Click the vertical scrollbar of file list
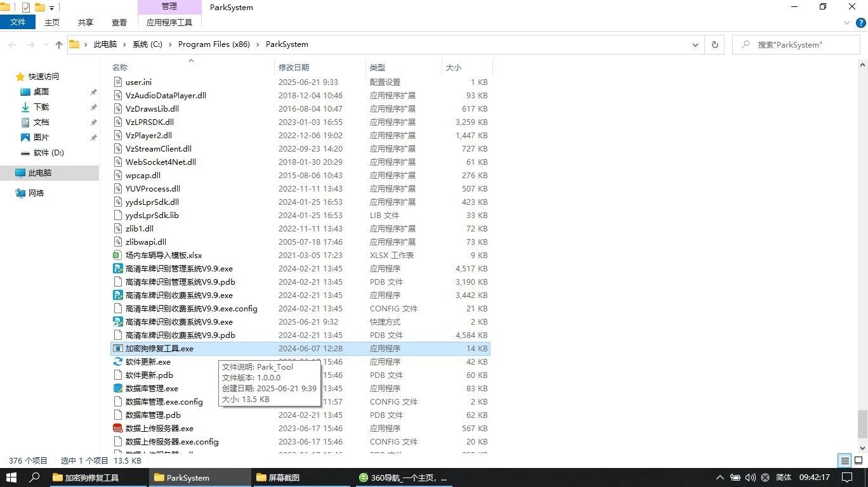868x487 pixels. pos(862,254)
